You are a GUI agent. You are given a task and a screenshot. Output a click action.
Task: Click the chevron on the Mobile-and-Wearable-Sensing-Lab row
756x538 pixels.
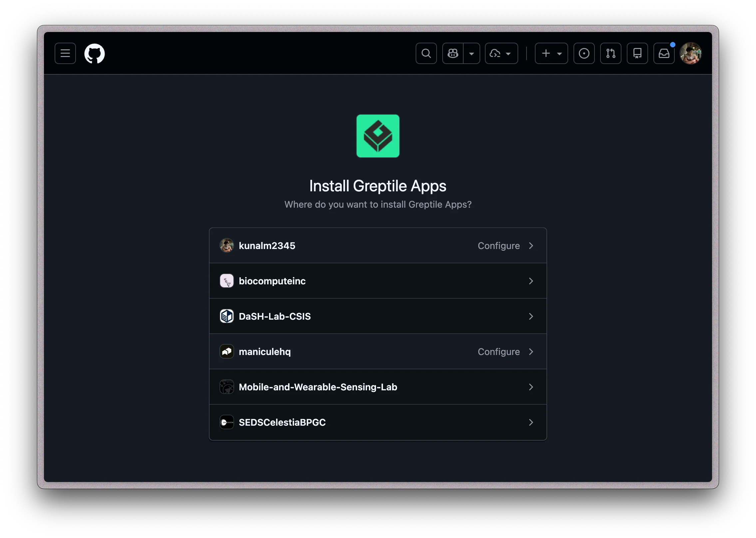pos(531,387)
